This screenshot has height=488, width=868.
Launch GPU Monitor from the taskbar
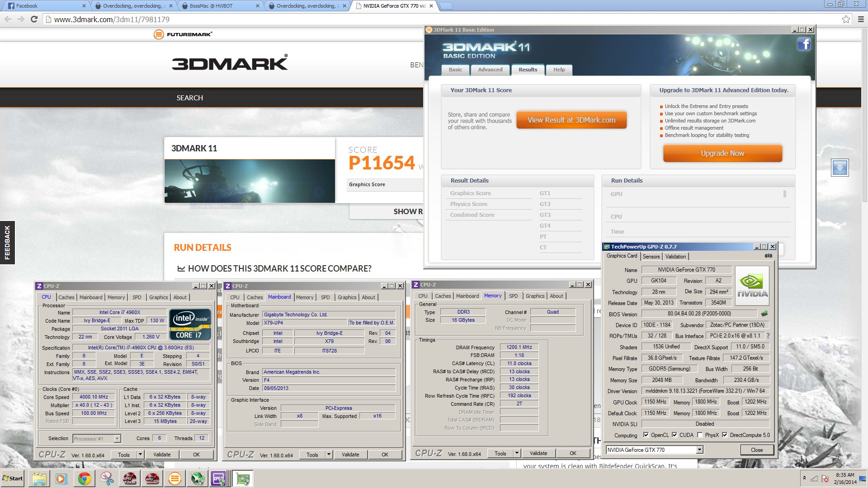[152, 479]
